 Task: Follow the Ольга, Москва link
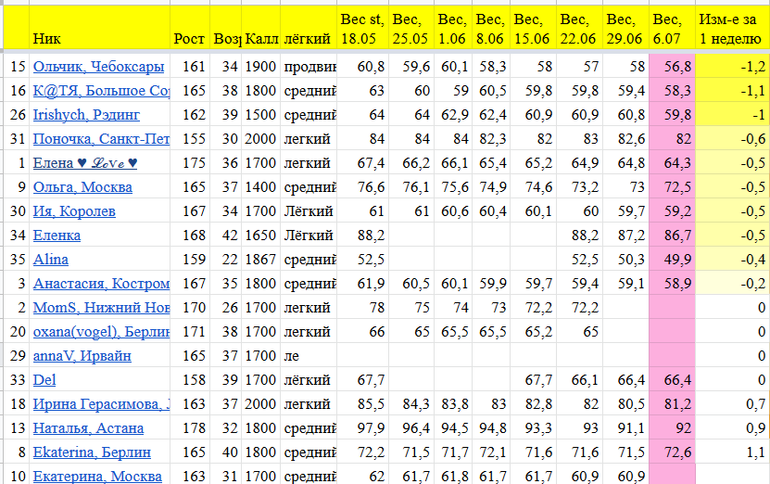point(82,187)
